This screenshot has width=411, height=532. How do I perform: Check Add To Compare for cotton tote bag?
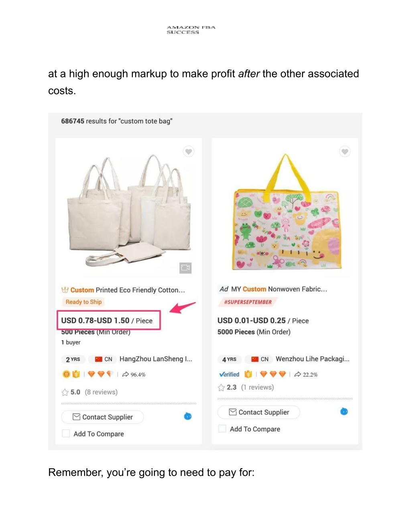66,434
